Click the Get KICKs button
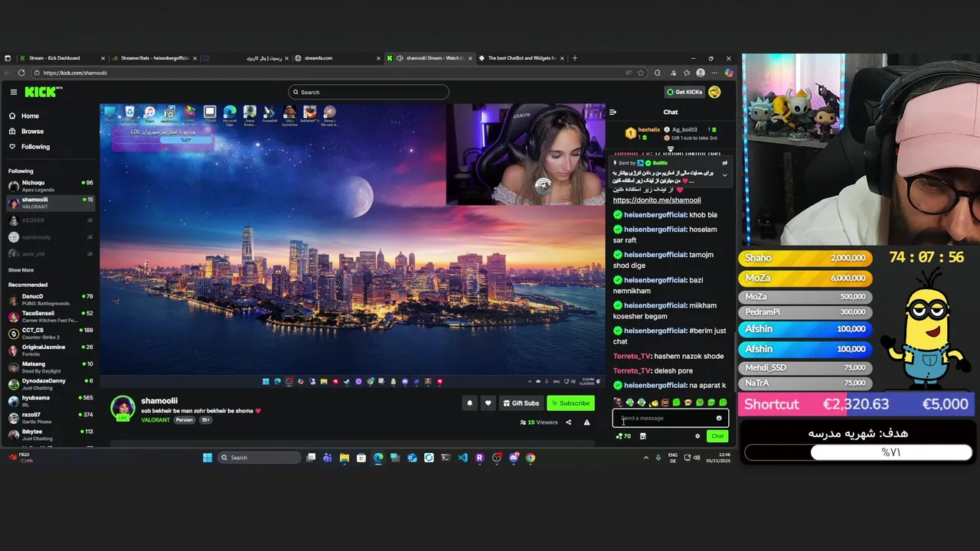 click(x=684, y=92)
